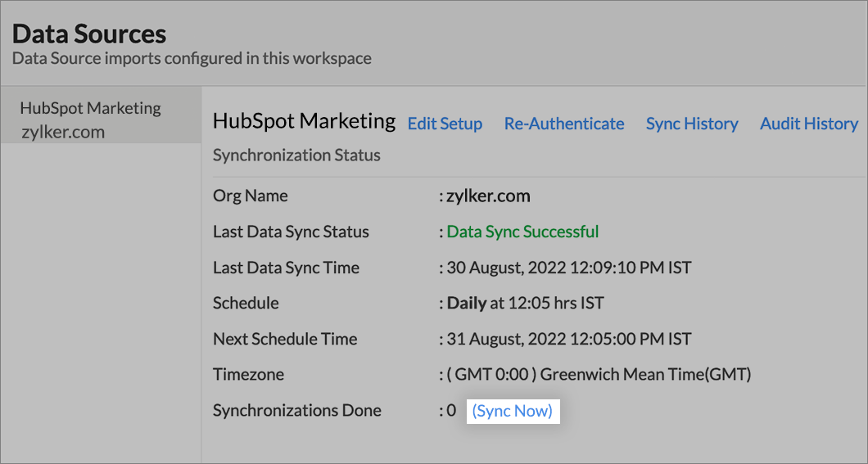
Task: Click 'Data Sync Successful' status text
Action: 522,232
